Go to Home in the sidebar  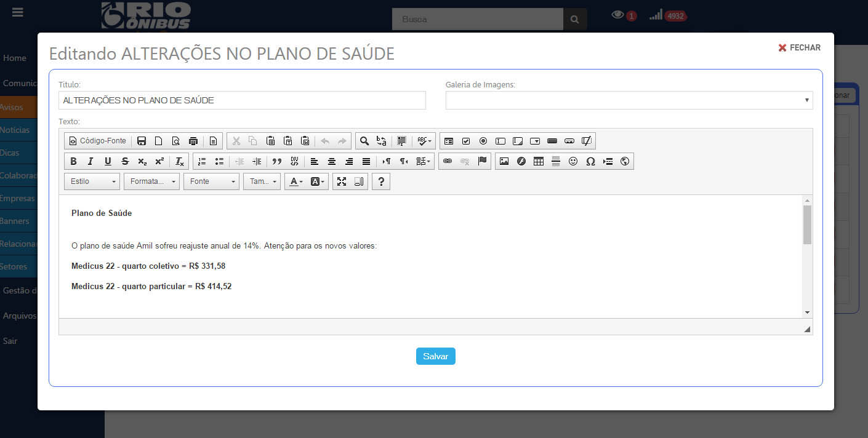(15, 58)
